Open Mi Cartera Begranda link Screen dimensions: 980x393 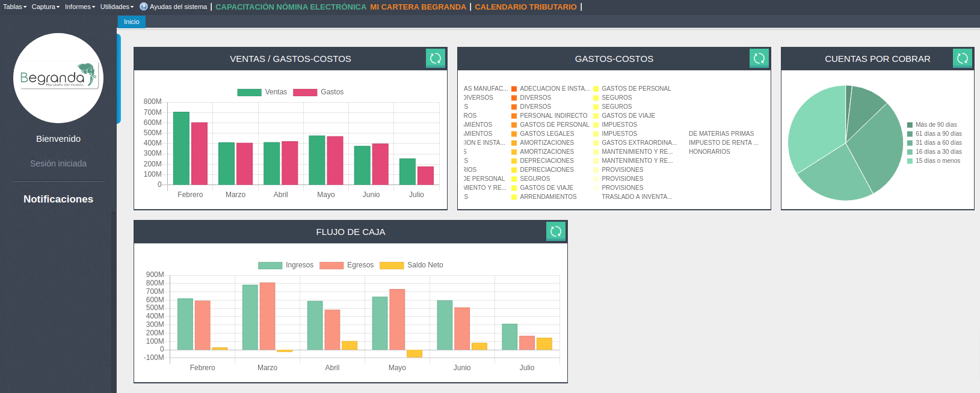[x=418, y=7]
